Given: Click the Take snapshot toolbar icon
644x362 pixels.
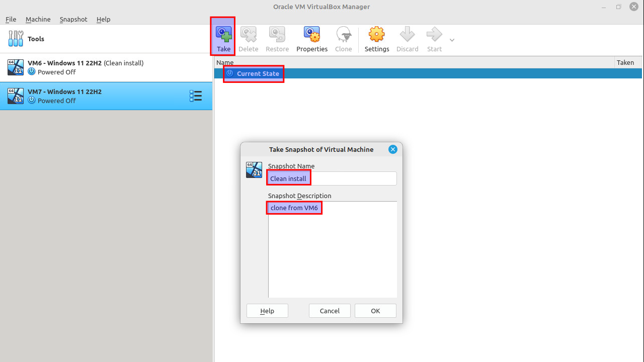Looking at the screenshot, I should (x=223, y=34).
